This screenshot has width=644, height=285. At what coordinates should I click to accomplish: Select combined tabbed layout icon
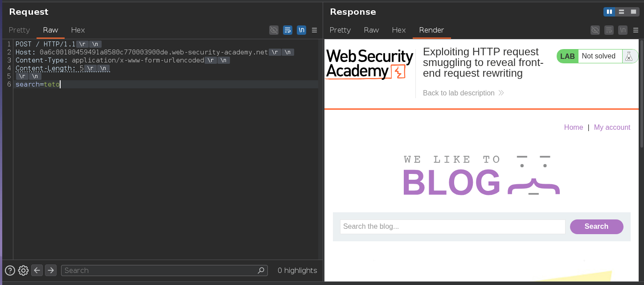coord(633,12)
